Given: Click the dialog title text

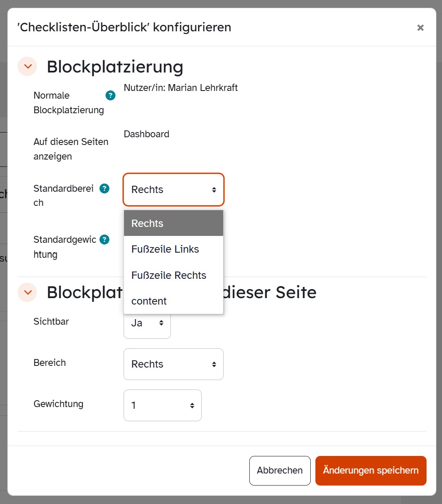Looking at the screenshot, I should pyautogui.click(x=124, y=27).
